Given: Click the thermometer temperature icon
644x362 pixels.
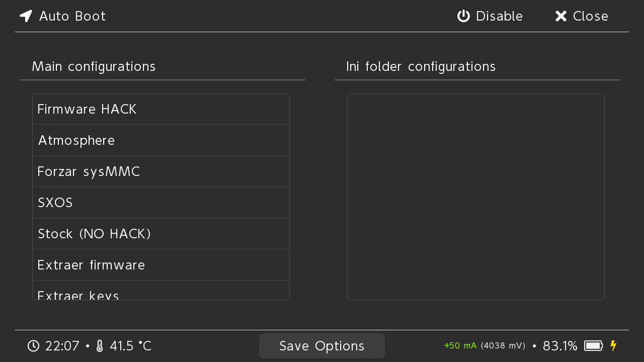Looking at the screenshot, I should coord(100,346).
